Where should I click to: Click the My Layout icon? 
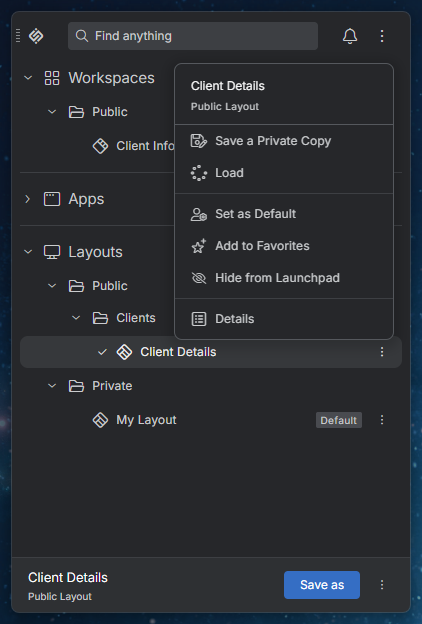[100, 420]
